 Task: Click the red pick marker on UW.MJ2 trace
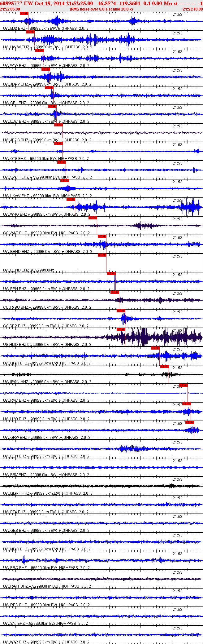click(x=24, y=13)
